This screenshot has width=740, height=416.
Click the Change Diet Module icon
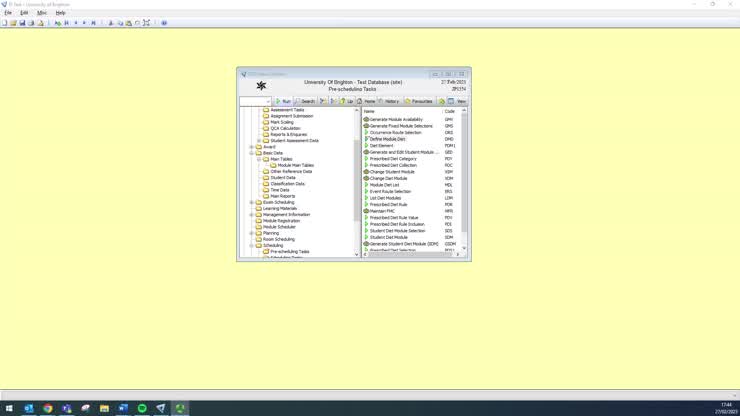pos(366,178)
